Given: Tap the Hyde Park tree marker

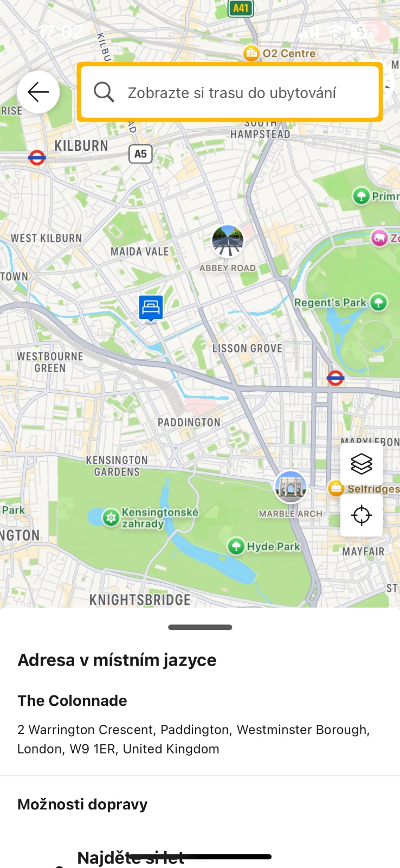Looking at the screenshot, I should [x=236, y=546].
